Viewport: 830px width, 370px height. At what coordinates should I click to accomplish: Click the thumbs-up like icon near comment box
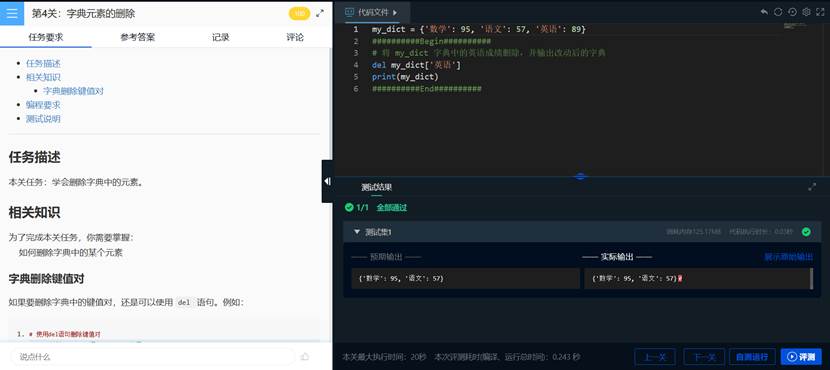tap(305, 357)
